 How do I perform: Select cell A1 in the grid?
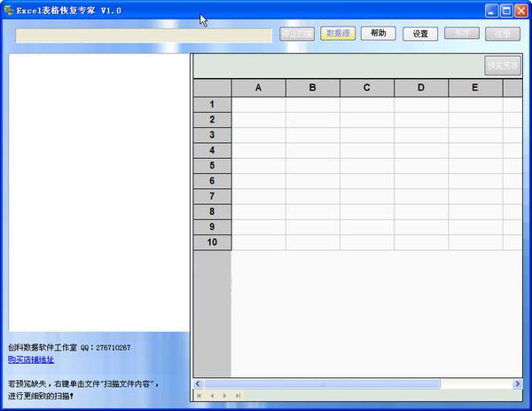click(259, 104)
